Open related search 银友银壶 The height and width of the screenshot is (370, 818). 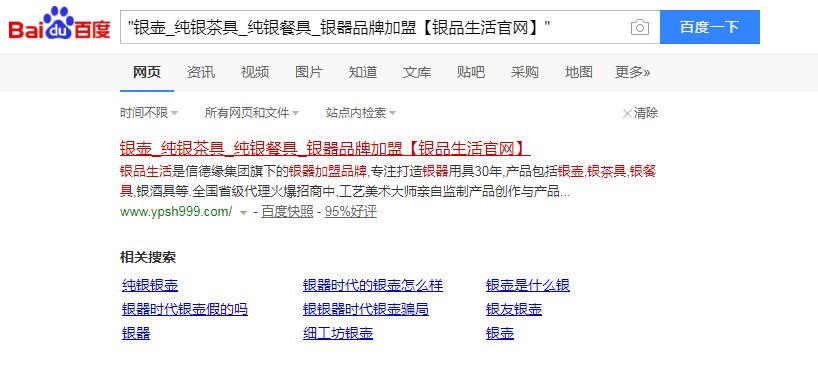point(514,309)
